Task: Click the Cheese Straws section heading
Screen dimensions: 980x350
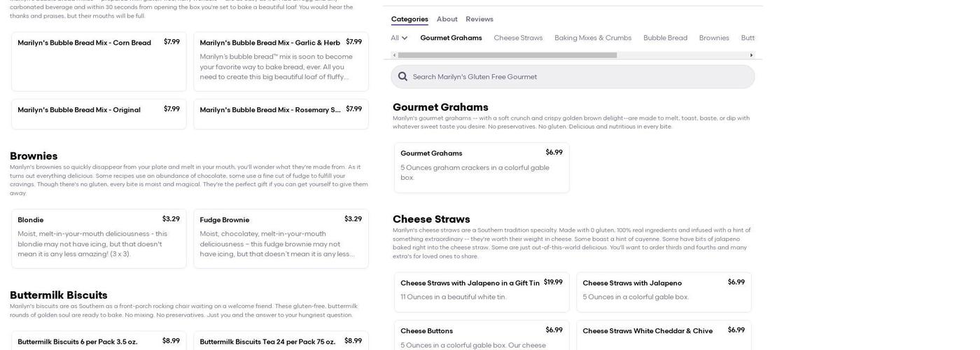Action: [431, 219]
